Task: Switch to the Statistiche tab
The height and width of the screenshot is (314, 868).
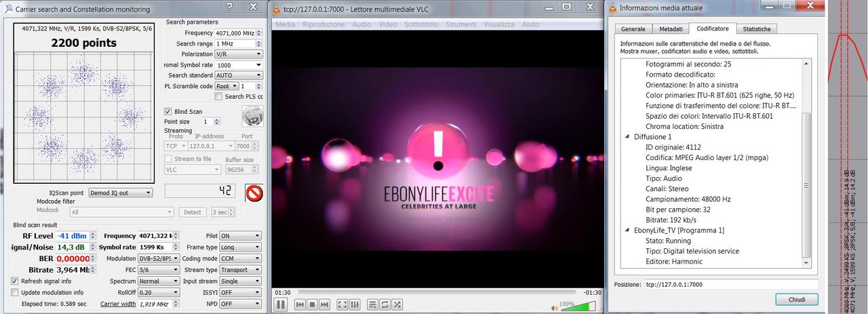Action: (x=757, y=29)
